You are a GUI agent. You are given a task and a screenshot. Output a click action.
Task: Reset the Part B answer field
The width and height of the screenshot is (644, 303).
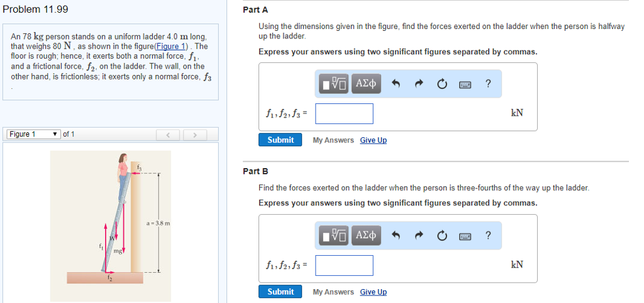click(442, 236)
